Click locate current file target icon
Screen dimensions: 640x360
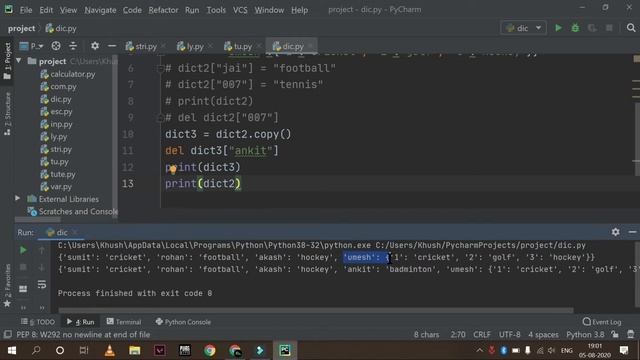coord(56,46)
